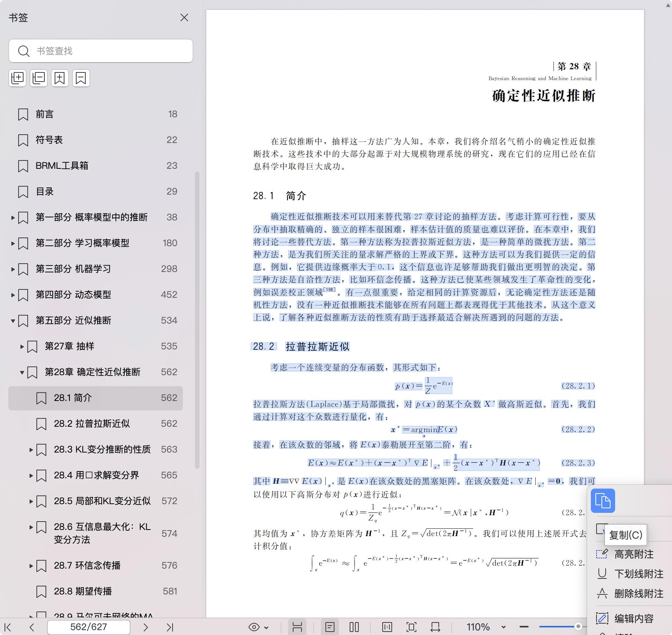Add a new bookmark
This screenshot has height=635, width=672.
pyautogui.click(x=60, y=78)
